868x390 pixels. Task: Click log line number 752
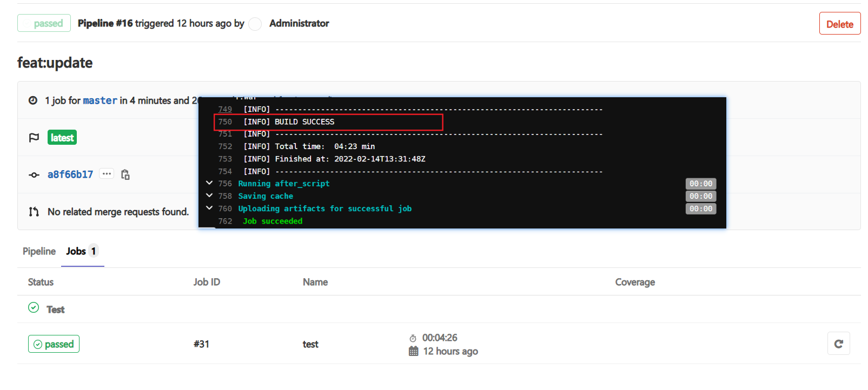pyautogui.click(x=225, y=146)
